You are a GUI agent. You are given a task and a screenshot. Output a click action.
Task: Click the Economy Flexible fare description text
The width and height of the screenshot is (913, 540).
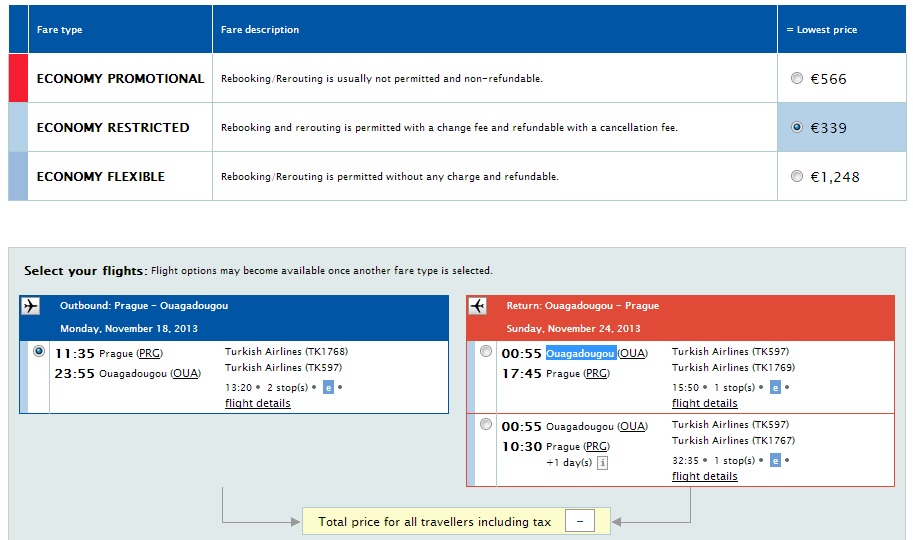point(390,177)
